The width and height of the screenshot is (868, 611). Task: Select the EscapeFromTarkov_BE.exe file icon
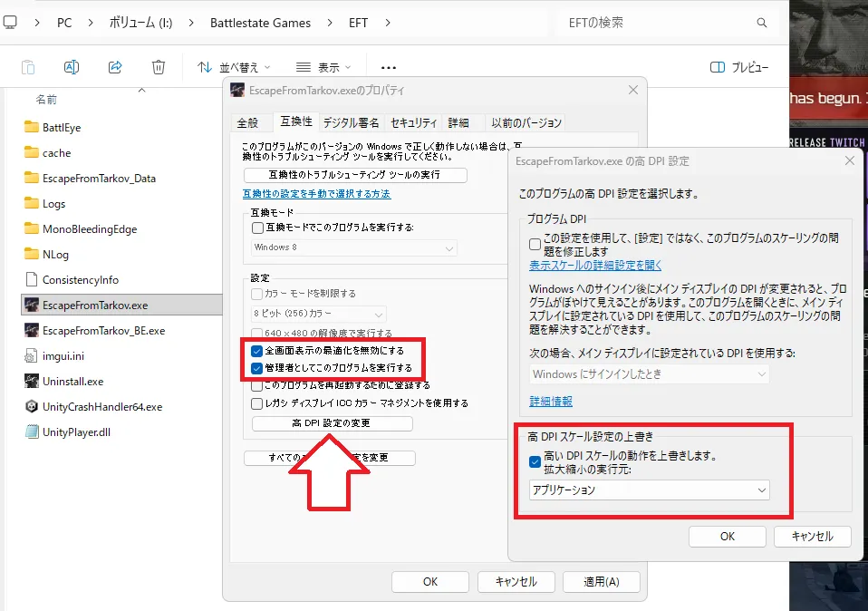[x=32, y=331]
